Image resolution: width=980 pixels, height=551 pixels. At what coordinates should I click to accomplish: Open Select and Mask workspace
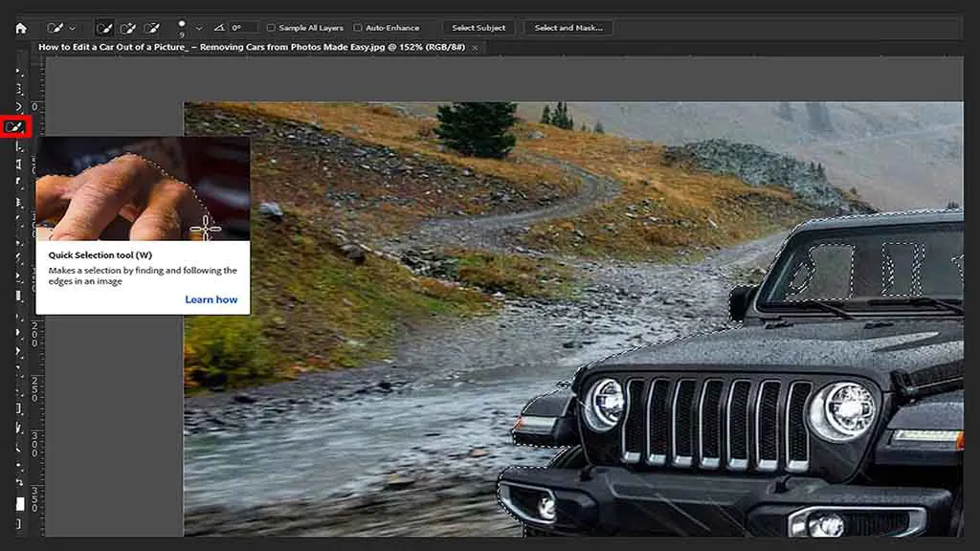568,28
